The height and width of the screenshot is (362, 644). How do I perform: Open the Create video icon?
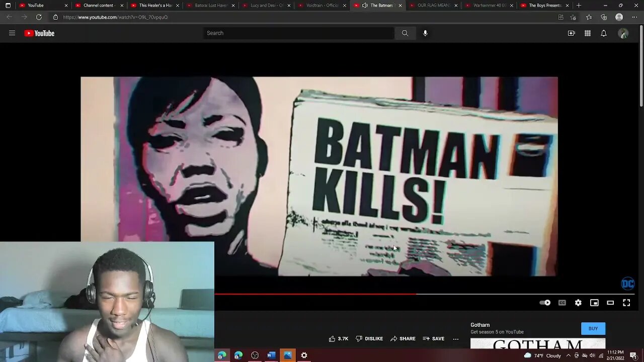(572, 33)
